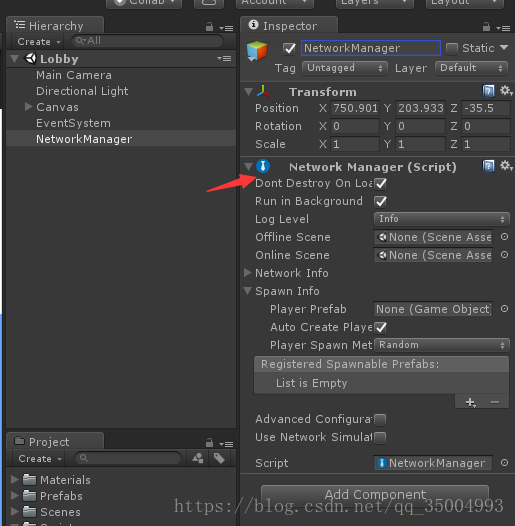Viewport: 515px width, 526px height.
Task: Click the Project search field
Action: click(x=128, y=458)
